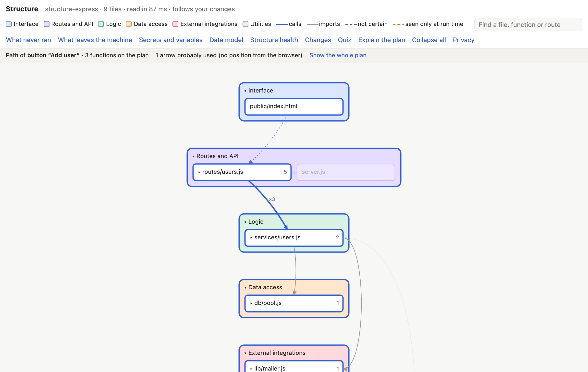
Task: Toggle the Interface legend checkbox
Action: [x=9, y=24]
